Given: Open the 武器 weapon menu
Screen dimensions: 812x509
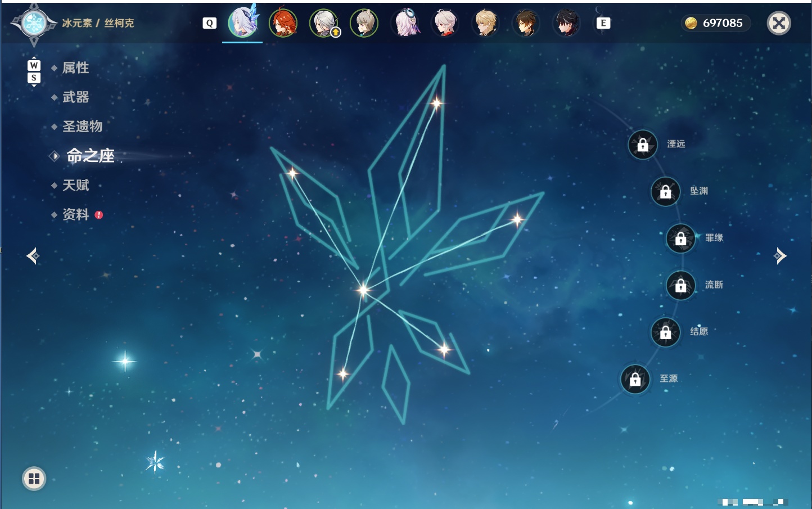Looking at the screenshot, I should tap(75, 97).
